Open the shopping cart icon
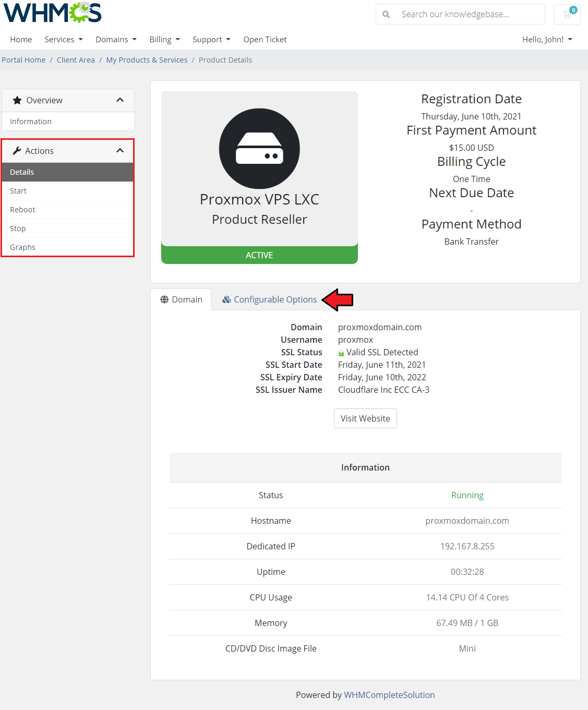588x710 pixels. pos(568,14)
